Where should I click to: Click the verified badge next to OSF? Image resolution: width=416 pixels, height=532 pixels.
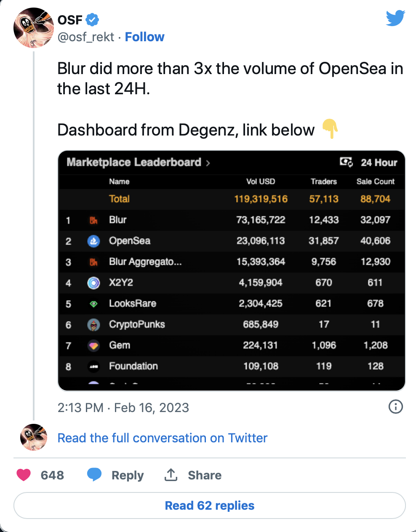click(93, 20)
